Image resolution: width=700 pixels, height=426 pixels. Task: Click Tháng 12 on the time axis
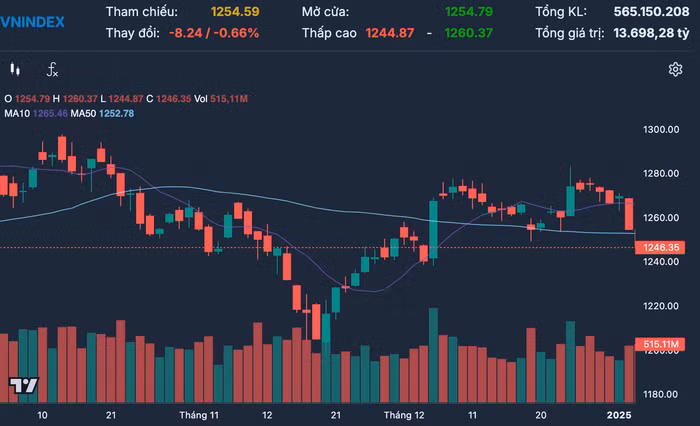[404, 414]
